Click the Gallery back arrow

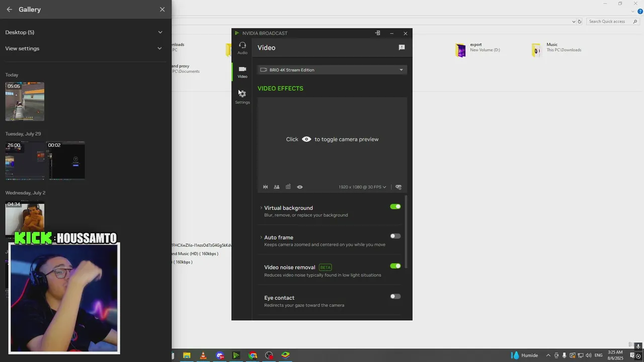point(9,10)
